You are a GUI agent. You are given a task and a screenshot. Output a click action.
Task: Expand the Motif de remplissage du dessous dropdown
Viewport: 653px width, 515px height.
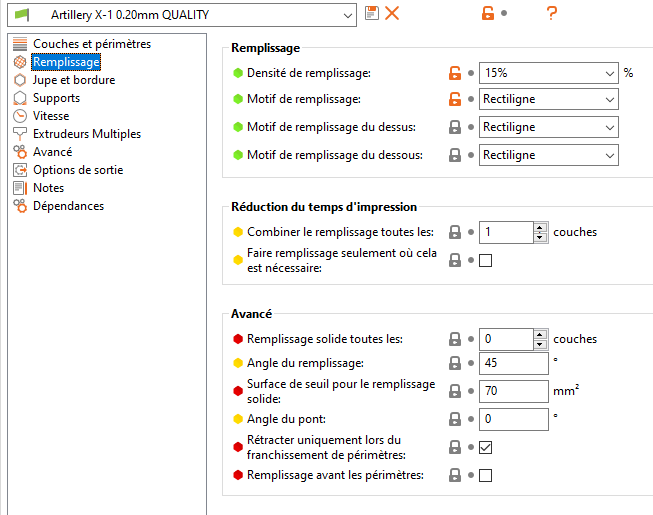[x=548, y=155]
